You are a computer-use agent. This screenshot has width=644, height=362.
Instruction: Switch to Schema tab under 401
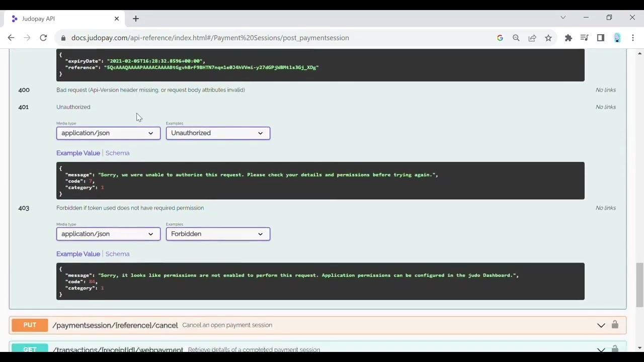point(117,153)
